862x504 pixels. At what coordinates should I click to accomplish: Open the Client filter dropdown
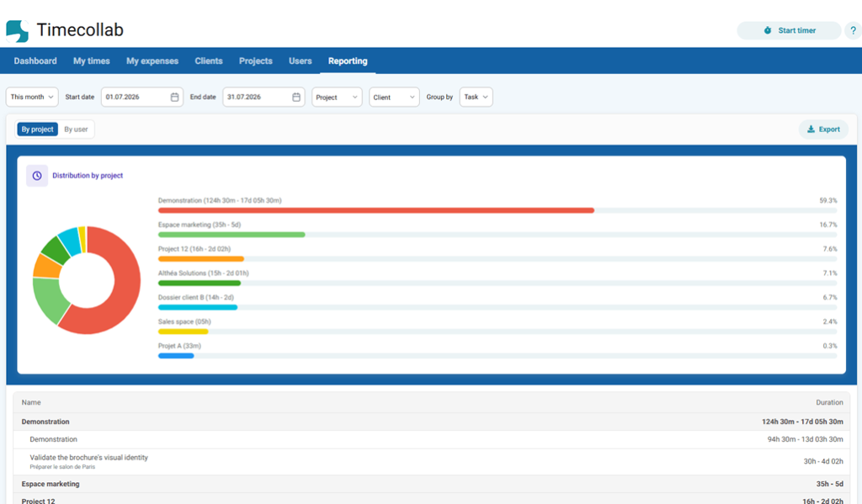394,98
